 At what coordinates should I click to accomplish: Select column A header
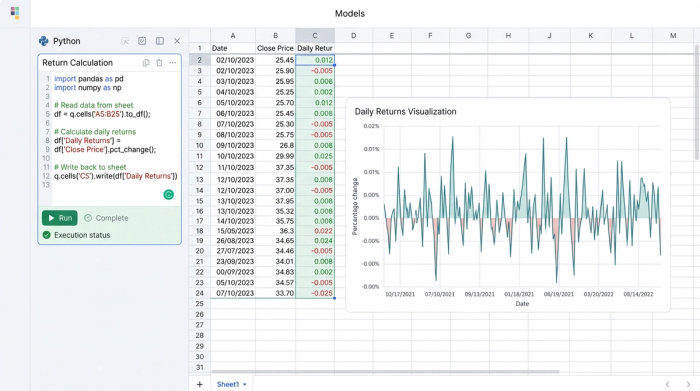233,36
